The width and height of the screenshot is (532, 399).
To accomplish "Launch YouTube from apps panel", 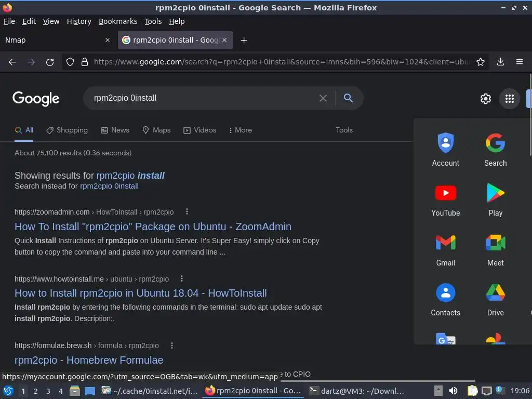I will coord(445,200).
